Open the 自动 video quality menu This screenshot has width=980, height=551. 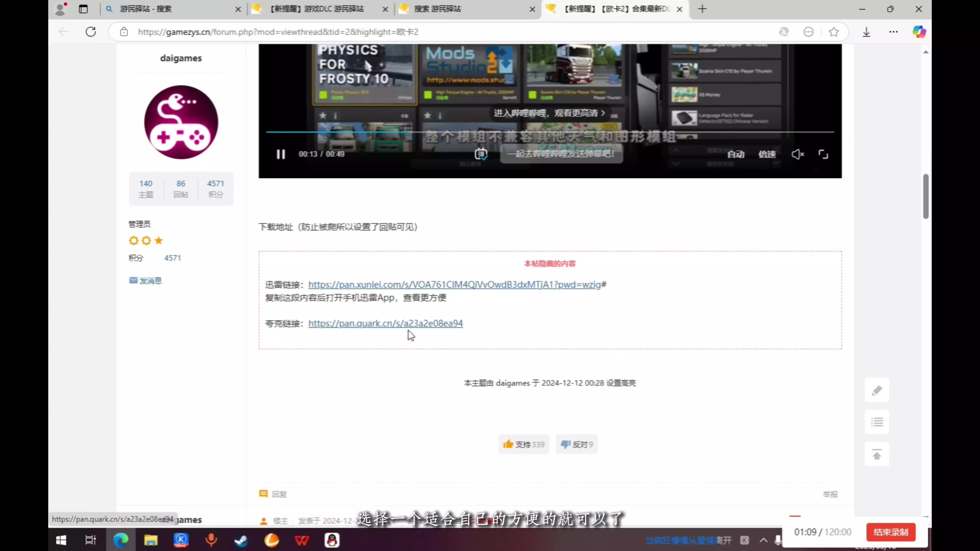point(736,154)
